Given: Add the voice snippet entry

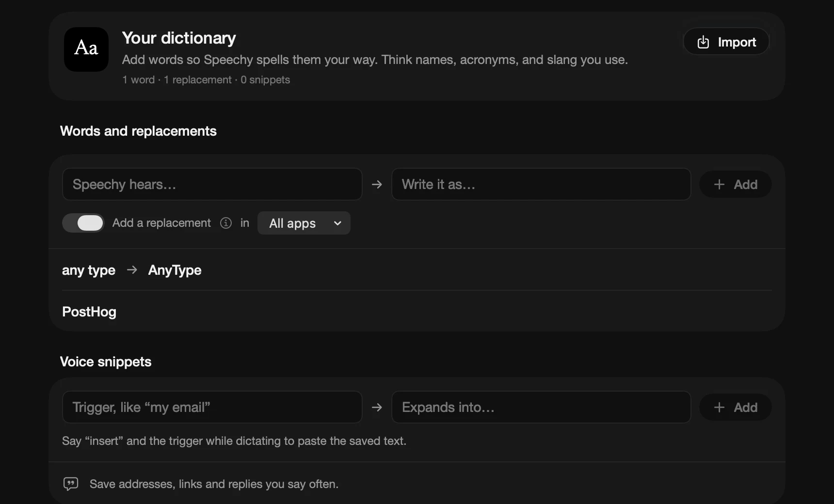Looking at the screenshot, I should (x=735, y=407).
